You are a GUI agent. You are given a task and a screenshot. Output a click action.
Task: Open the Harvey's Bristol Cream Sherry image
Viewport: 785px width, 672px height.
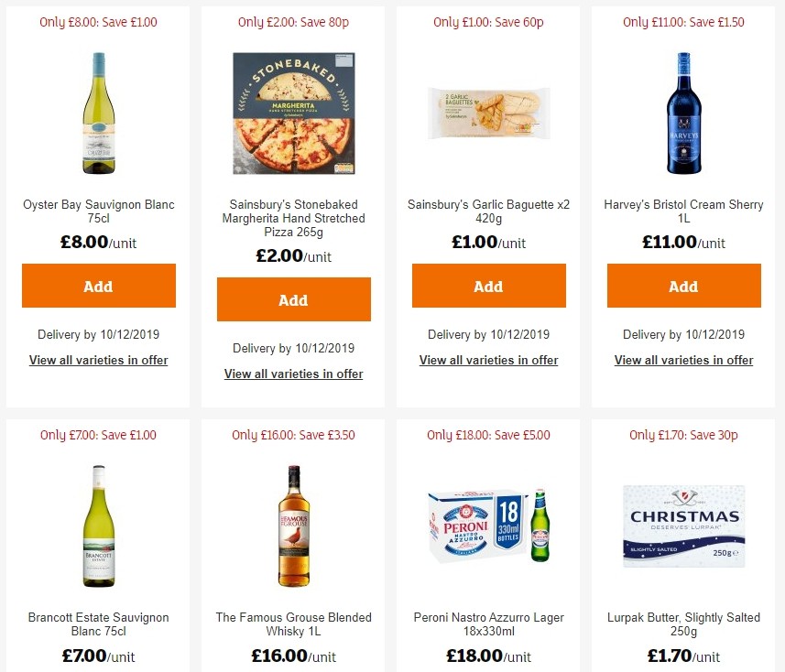[683, 114]
